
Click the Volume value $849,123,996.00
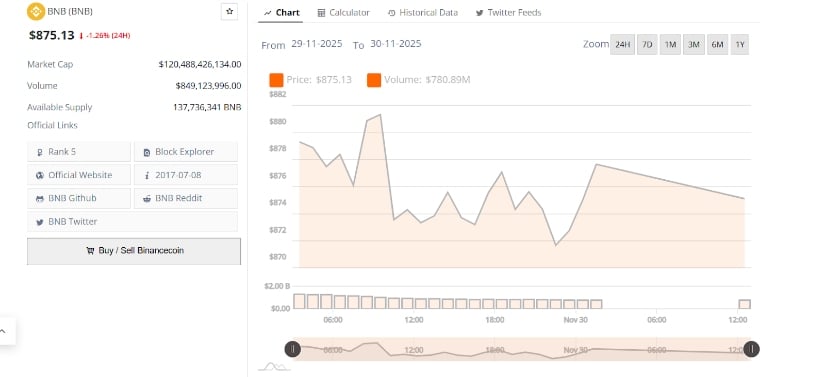click(208, 86)
